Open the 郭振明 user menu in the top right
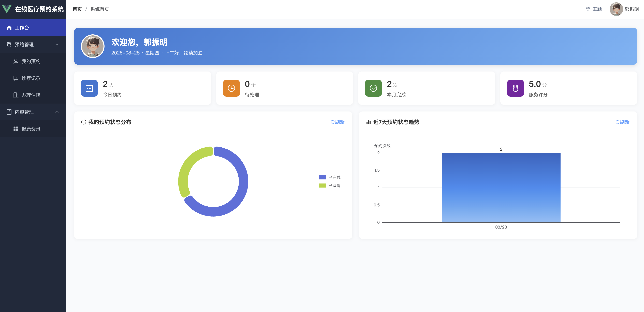The height and width of the screenshot is (312, 644). point(624,9)
